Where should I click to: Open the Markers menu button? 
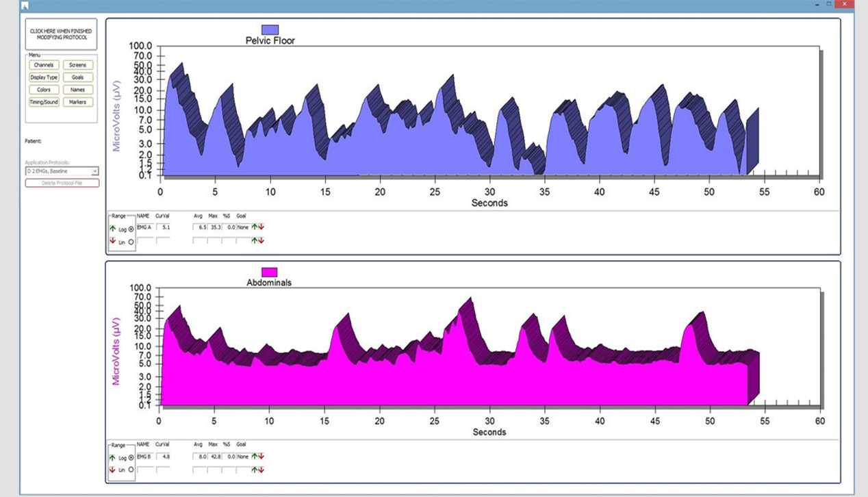(77, 102)
